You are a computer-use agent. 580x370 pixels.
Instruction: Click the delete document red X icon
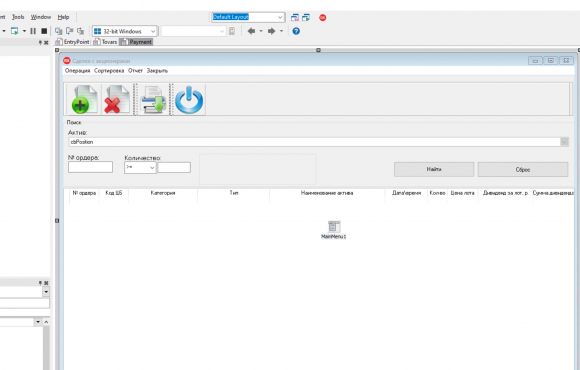(117, 99)
